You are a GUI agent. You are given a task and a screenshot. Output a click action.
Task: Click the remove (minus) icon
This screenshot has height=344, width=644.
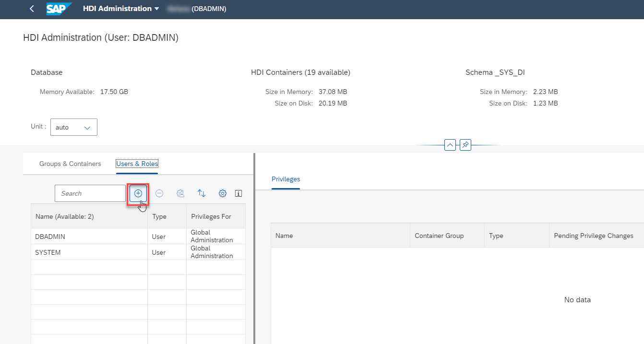click(159, 193)
